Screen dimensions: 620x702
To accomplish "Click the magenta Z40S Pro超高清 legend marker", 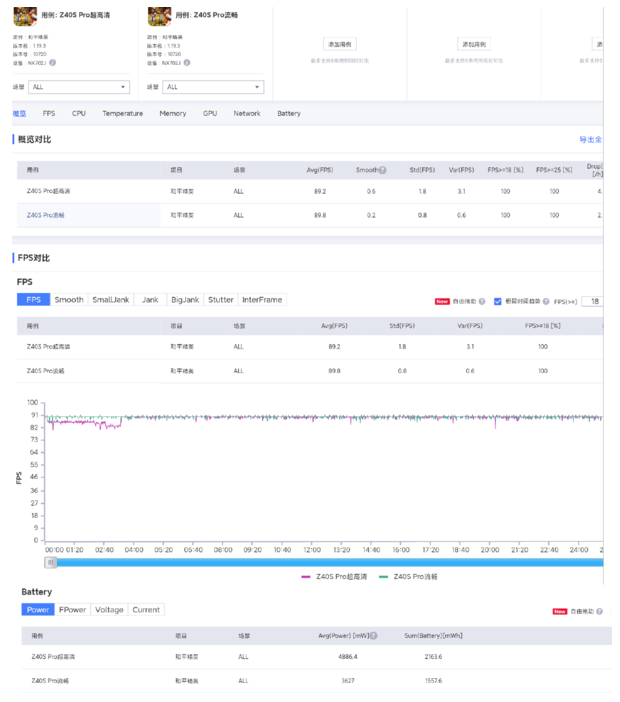I will 307,577.
